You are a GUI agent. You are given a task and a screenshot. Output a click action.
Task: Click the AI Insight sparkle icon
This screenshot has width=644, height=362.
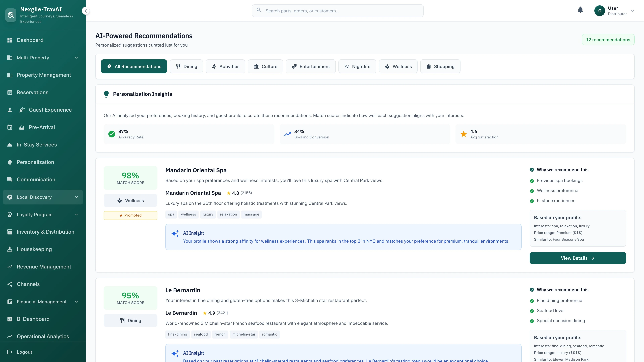[x=175, y=233]
